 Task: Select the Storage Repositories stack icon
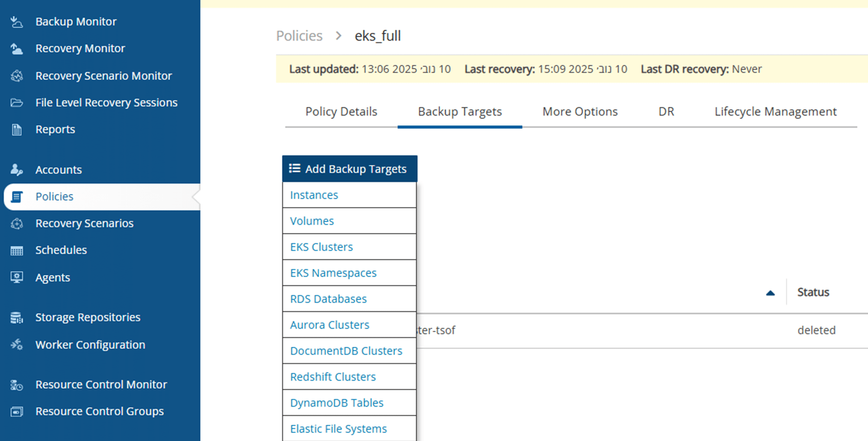click(x=17, y=317)
